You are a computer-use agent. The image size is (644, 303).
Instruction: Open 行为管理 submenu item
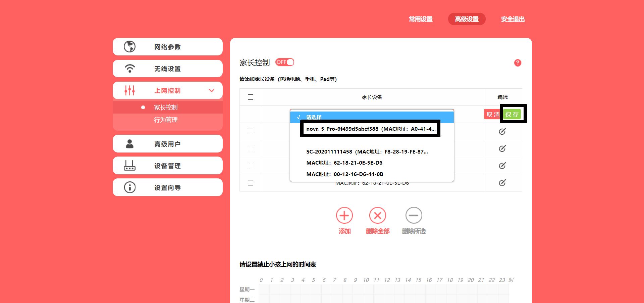(x=166, y=120)
